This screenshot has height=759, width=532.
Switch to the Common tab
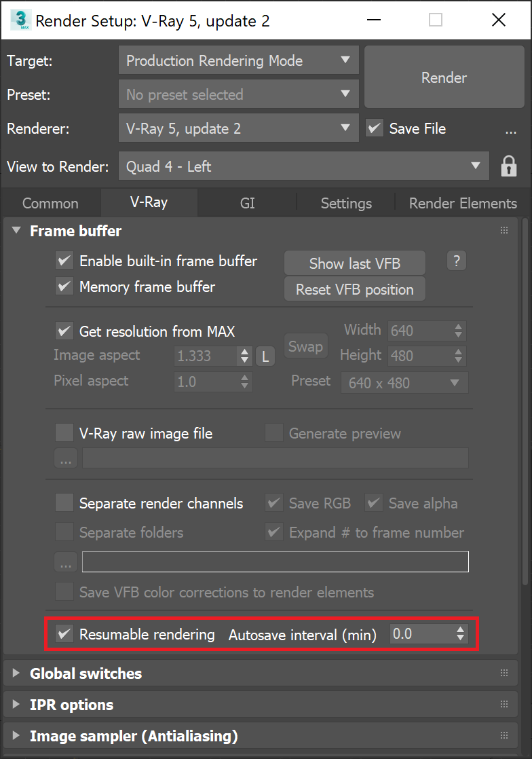coord(50,203)
